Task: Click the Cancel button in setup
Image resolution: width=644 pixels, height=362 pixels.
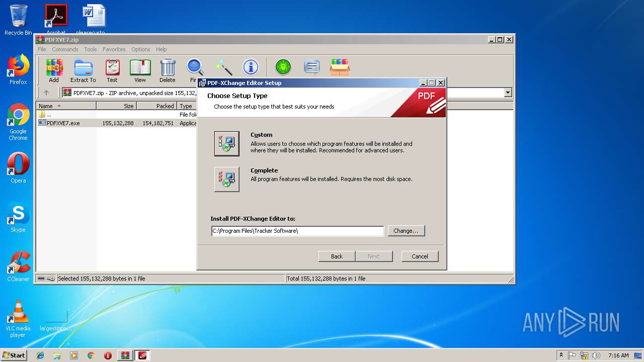Action: tap(420, 256)
